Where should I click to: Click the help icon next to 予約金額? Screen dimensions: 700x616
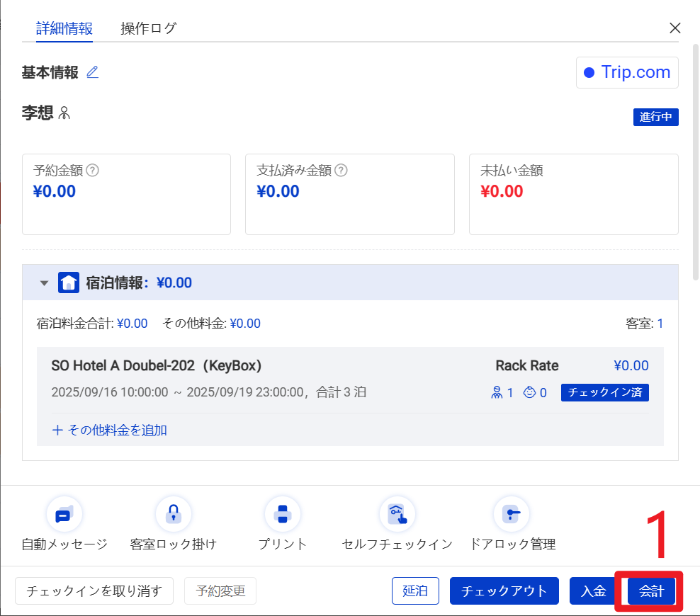click(x=92, y=171)
